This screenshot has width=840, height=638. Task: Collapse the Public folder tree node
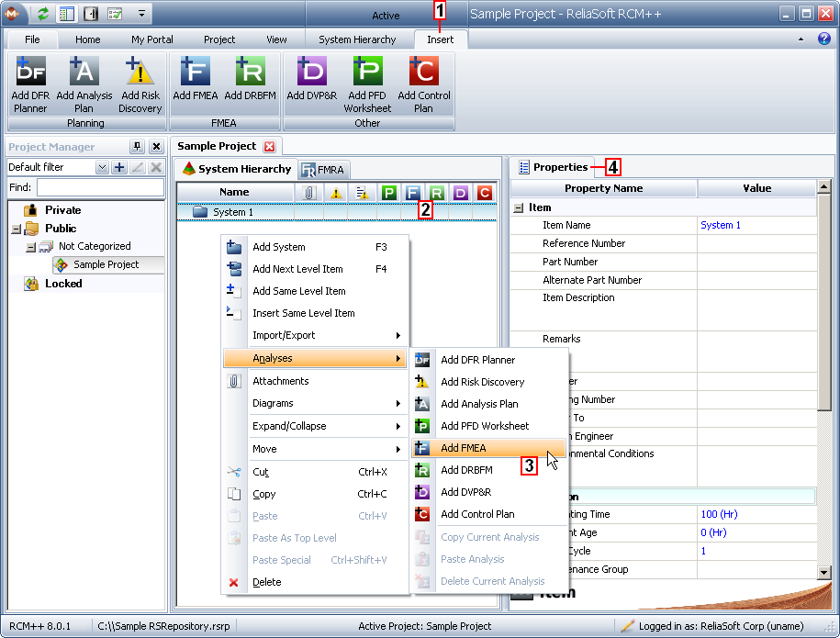16,229
